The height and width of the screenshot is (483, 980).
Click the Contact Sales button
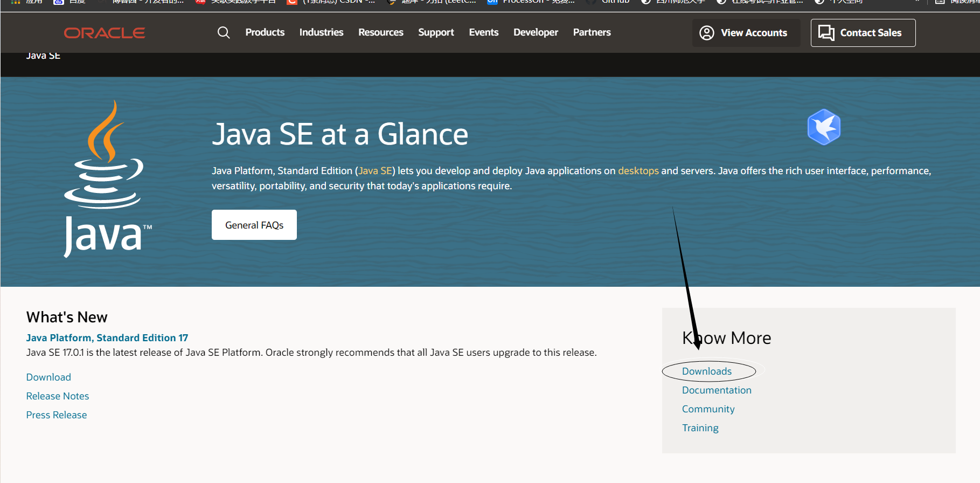pos(863,33)
